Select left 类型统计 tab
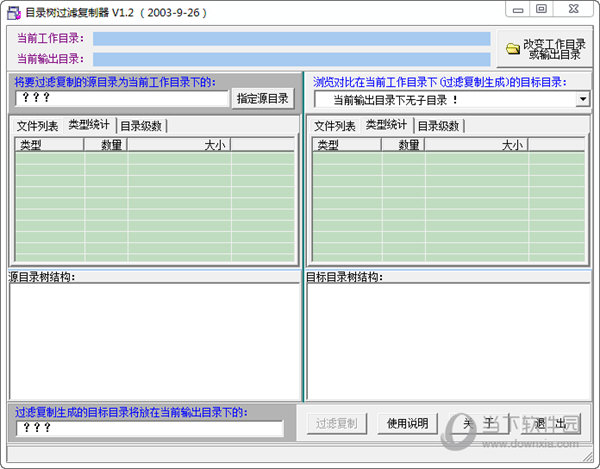600x469 pixels. click(89, 125)
